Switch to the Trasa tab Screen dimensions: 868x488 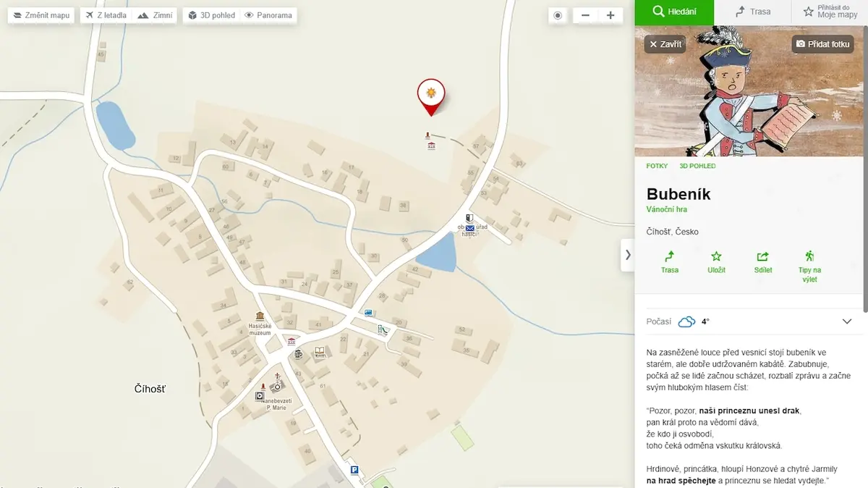click(x=753, y=12)
